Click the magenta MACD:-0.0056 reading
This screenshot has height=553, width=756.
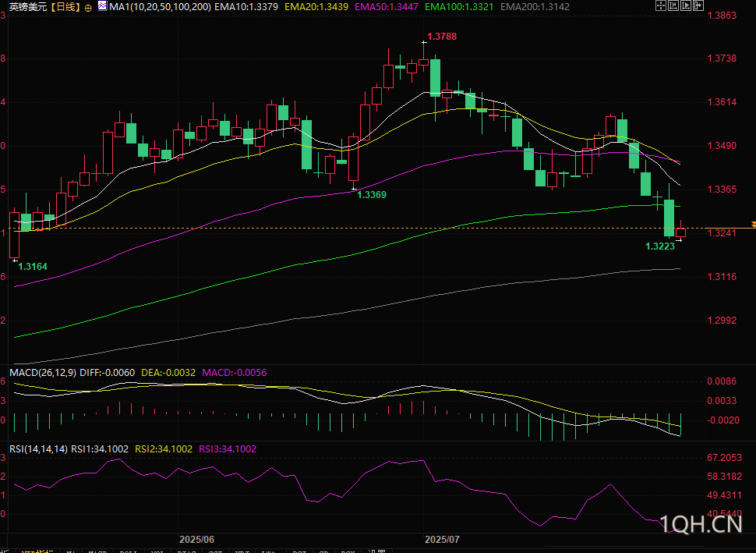pos(235,373)
